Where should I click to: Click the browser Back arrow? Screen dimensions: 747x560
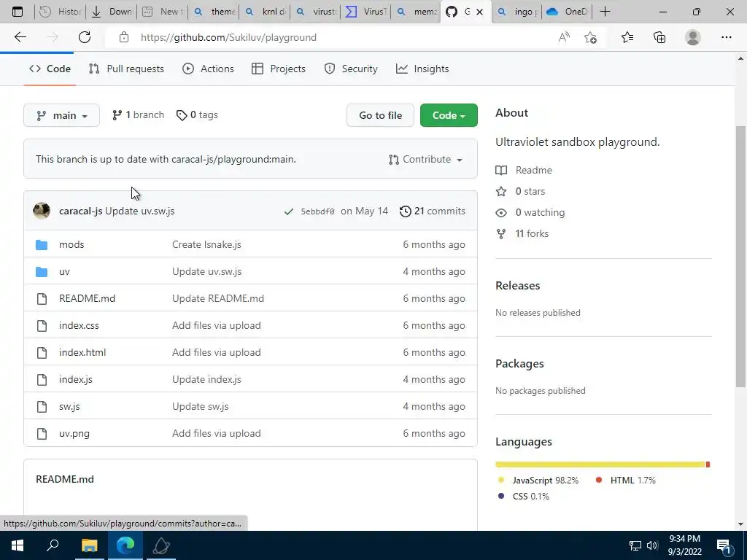pyautogui.click(x=20, y=37)
